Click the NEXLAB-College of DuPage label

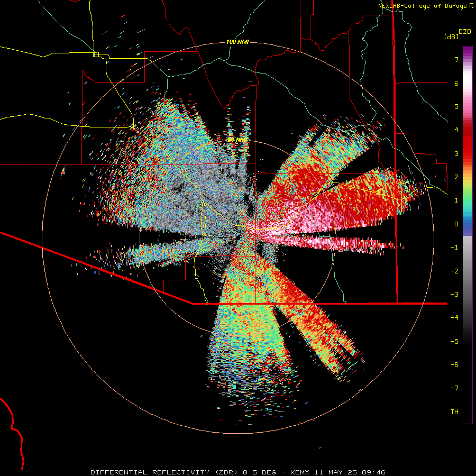(x=423, y=6)
